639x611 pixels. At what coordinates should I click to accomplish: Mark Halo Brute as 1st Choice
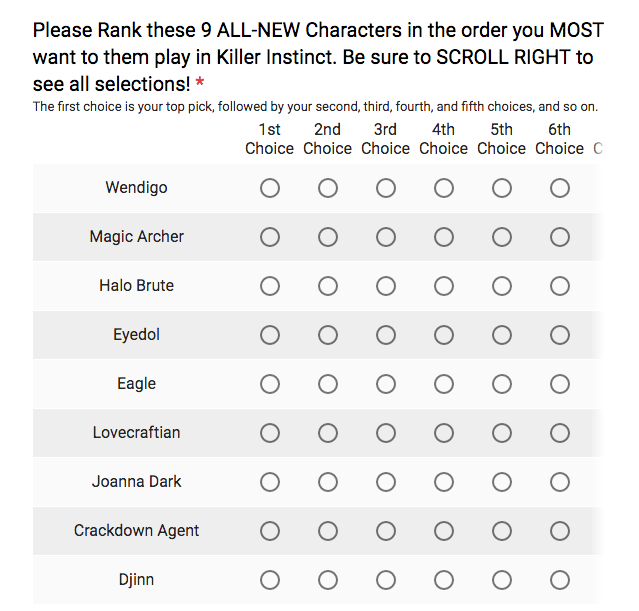(x=270, y=286)
